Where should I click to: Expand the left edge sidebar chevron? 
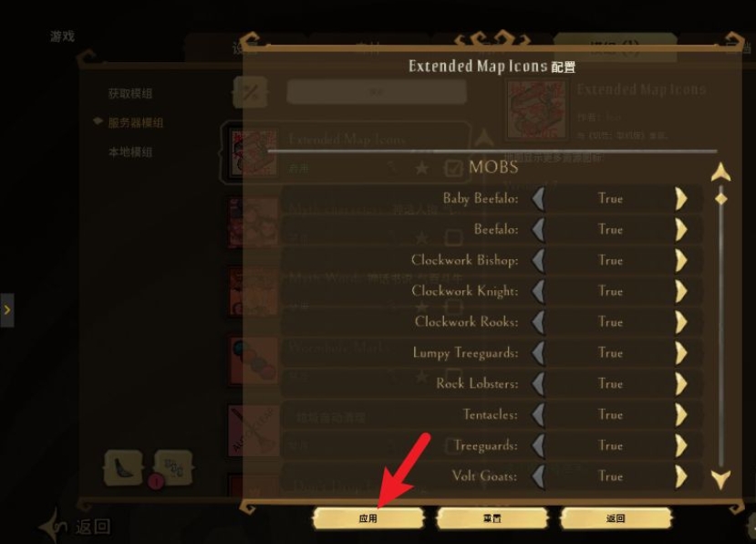6,310
